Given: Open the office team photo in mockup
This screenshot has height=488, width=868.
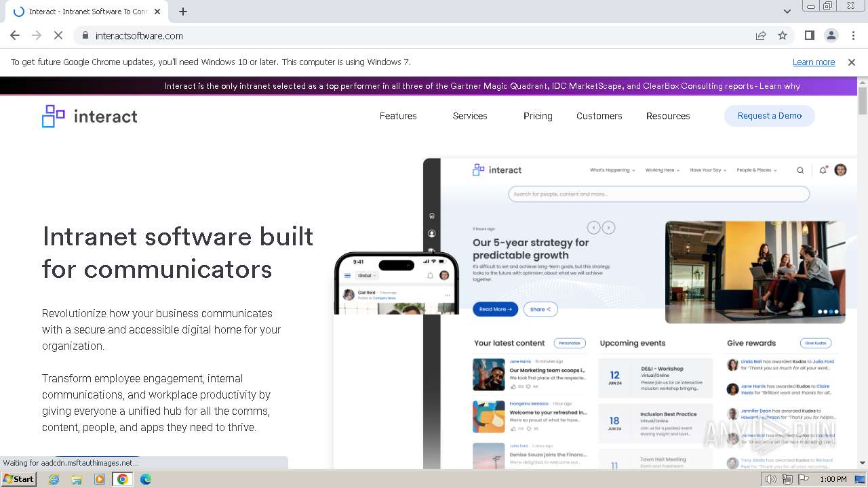Looking at the screenshot, I should pyautogui.click(x=755, y=272).
